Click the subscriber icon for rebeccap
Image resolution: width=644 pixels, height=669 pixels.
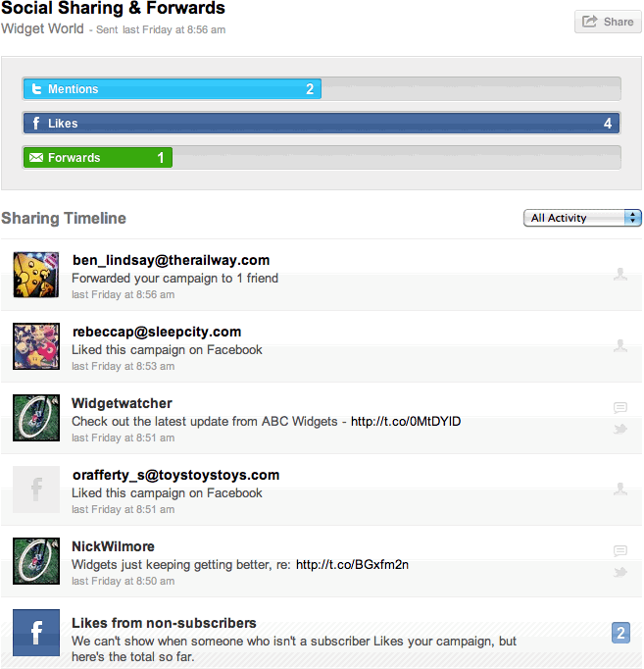pos(619,346)
